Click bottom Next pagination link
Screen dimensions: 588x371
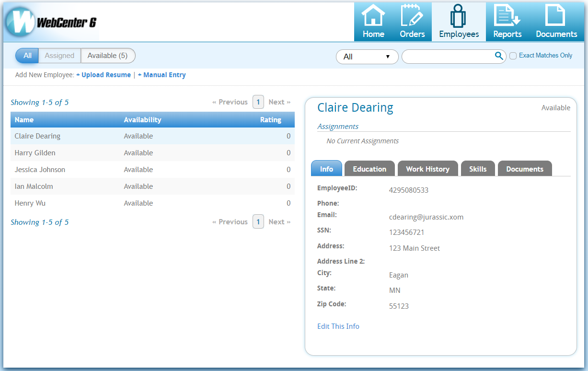tap(279, 222)
